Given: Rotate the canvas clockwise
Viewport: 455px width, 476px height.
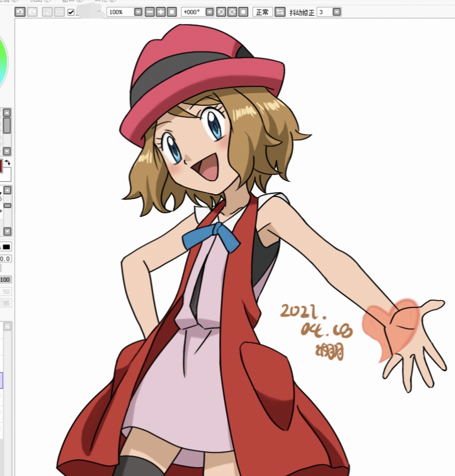Looking at the screenshot, I should click(232, 12).
